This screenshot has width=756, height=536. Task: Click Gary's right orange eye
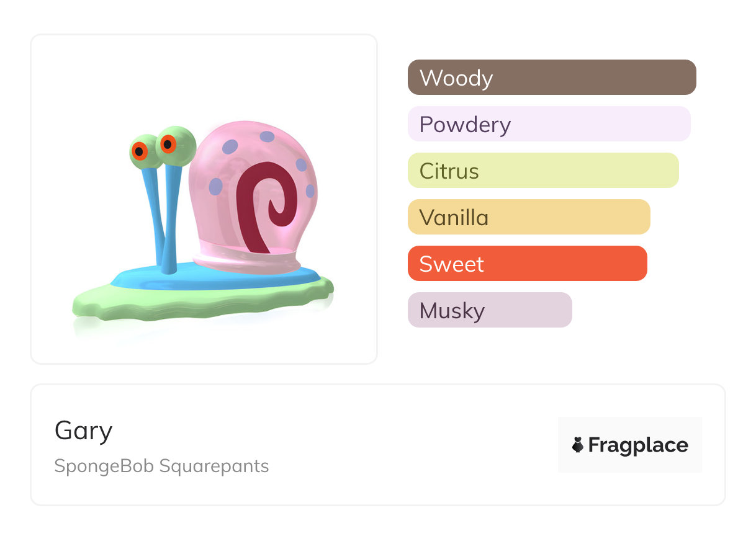pyautogui.click(x=168, y=144)
